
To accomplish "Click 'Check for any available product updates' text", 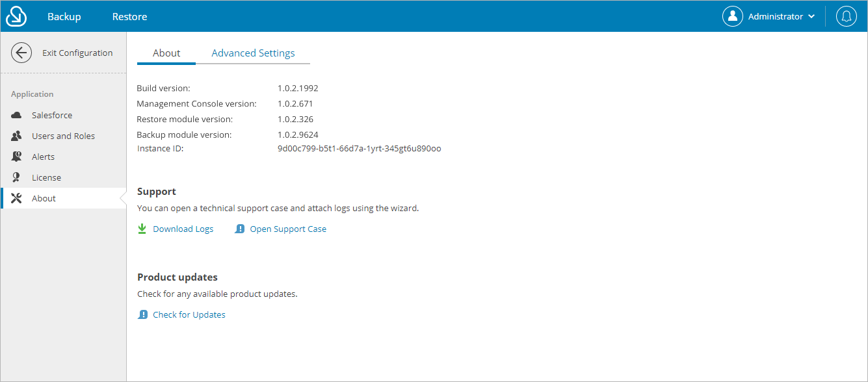I will (217, 294).
